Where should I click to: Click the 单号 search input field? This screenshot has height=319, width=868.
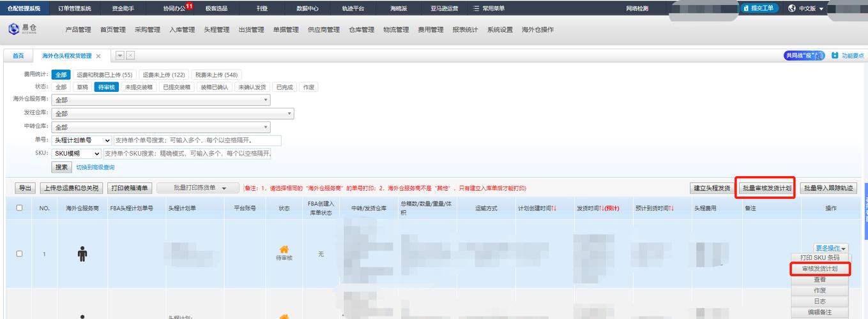(x=197, y=140)
